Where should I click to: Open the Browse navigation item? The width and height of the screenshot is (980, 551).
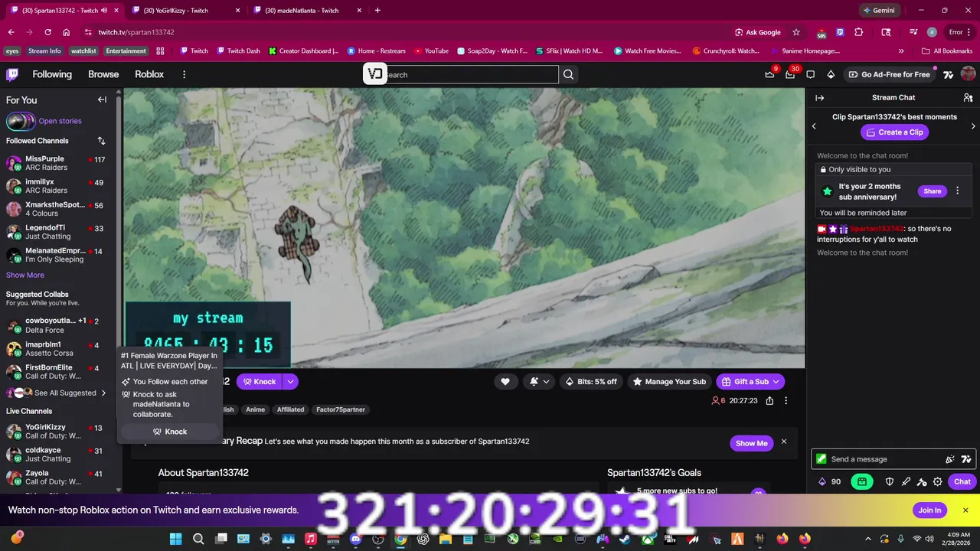(103, 74)
